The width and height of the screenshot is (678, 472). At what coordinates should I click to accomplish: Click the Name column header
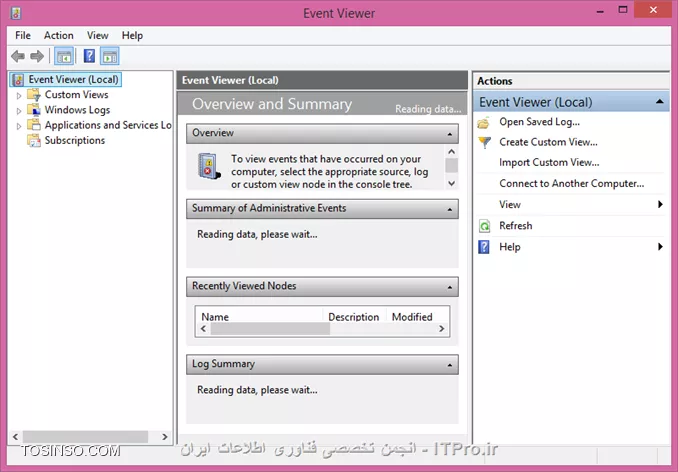[259, 316]
